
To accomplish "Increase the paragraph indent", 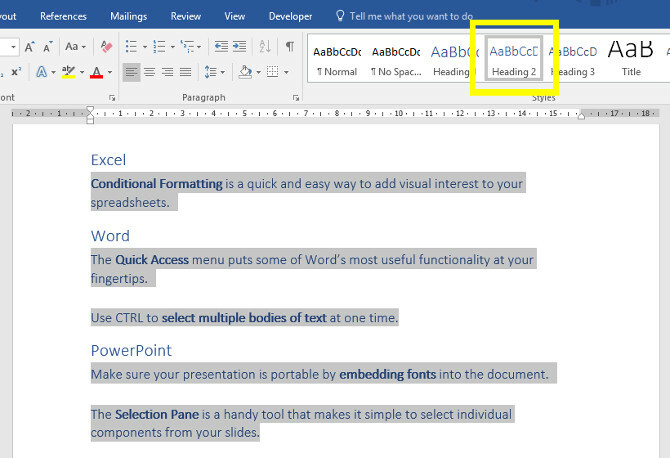I will point(239,46).
